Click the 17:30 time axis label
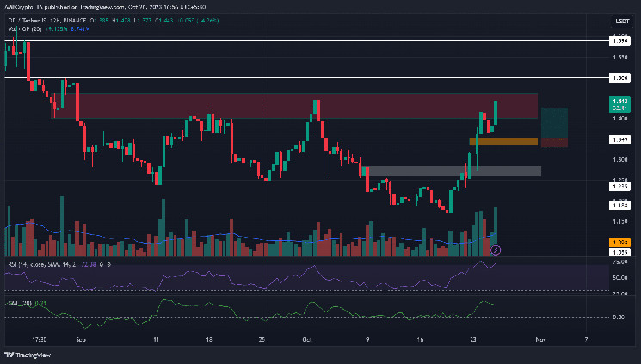 [40, 339]
